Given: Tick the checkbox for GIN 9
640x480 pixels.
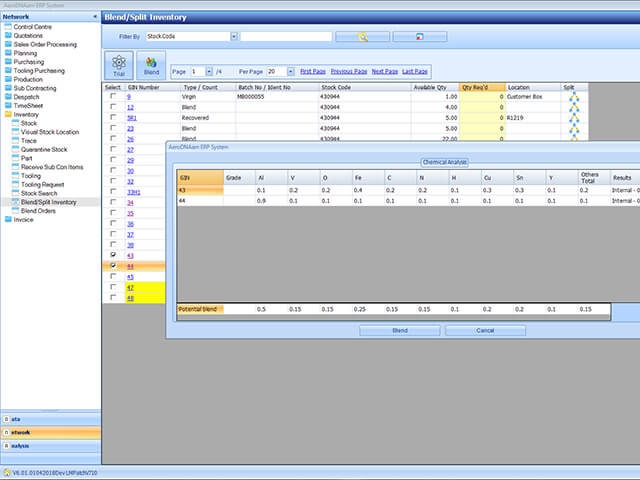Looking at the screenshot, I should click(113, 96).
